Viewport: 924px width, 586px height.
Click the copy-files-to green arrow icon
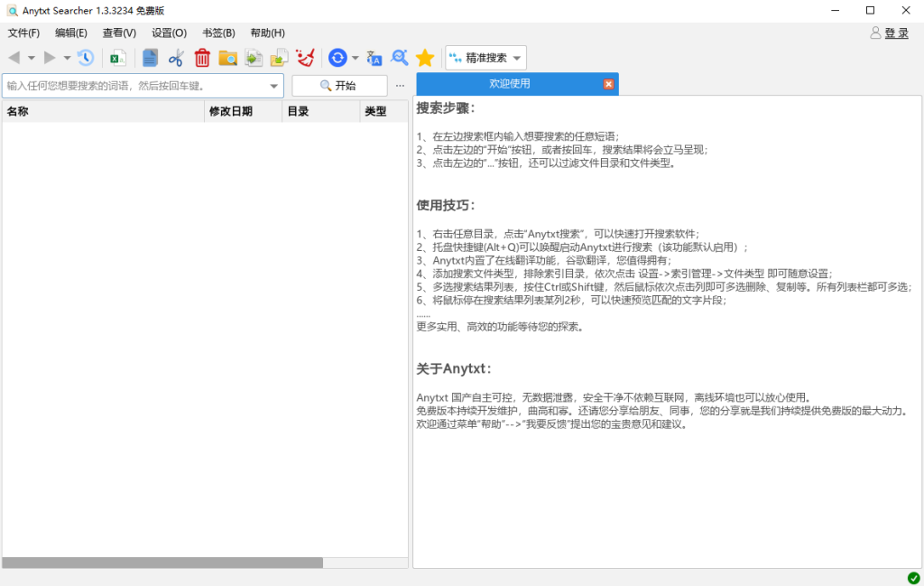254,58
